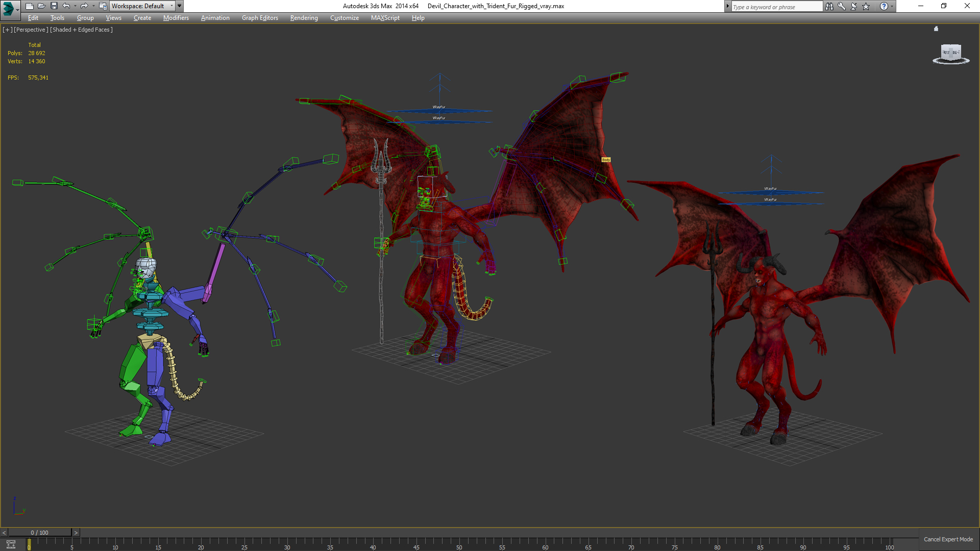This screenshot has width=980, height=551.
Task: Open the Communication Center satellite icon
Action: coord(854,6)
